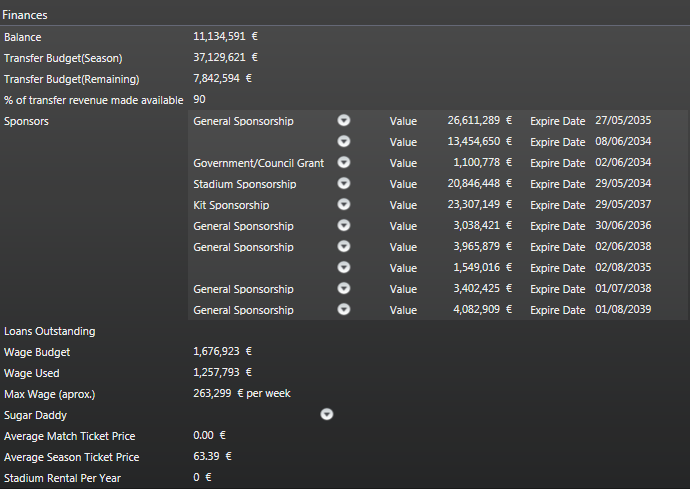Change Stadium Sponsorship expire date 29/05/2034
The image size is (690, 489).
click(x=623, y=183)
